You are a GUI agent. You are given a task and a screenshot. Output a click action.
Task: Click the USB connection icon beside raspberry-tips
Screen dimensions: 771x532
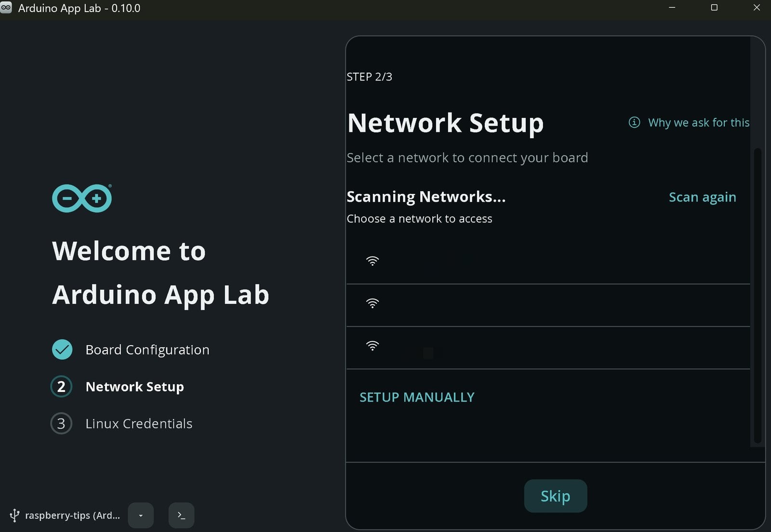point(14,515)
